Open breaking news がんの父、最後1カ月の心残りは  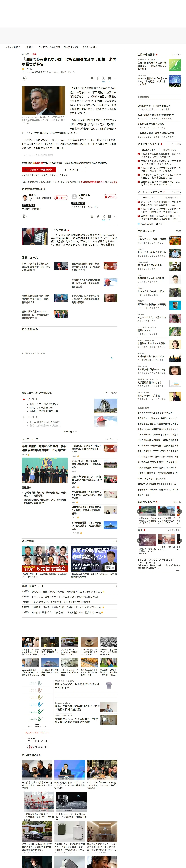[x=67, y=591]
